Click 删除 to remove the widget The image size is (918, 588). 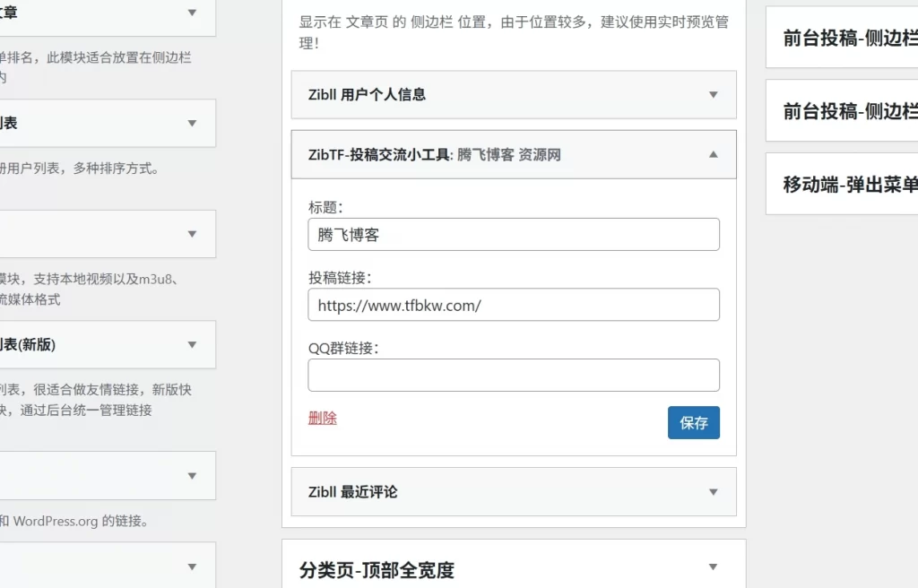click(322, 418)
